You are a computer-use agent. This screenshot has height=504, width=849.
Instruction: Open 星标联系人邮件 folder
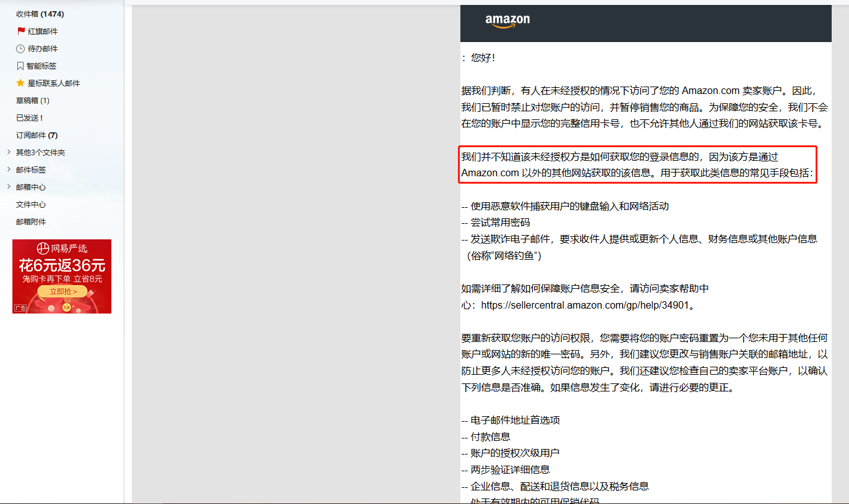[54, 83]
